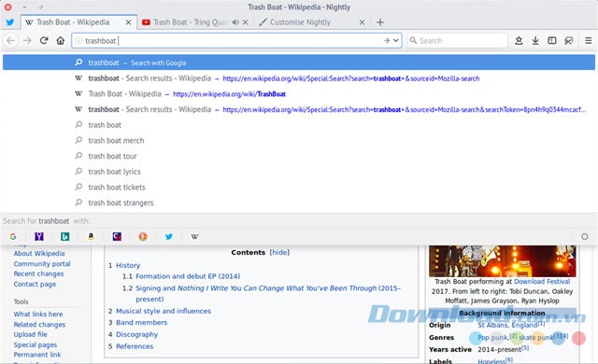Viewport: 598px width, 364px height.
Task: Mute the YouTube tab audio
Action: (235, 22)
